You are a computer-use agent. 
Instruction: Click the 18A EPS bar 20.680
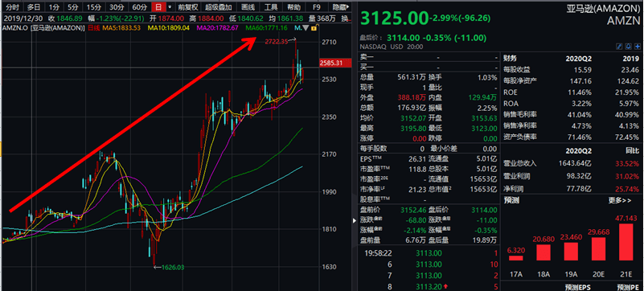click(x=543, y=252)
